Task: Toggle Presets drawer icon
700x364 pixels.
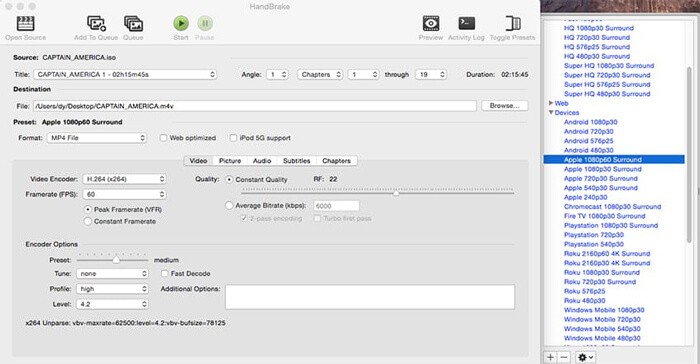Action: [x=512, y=23]
